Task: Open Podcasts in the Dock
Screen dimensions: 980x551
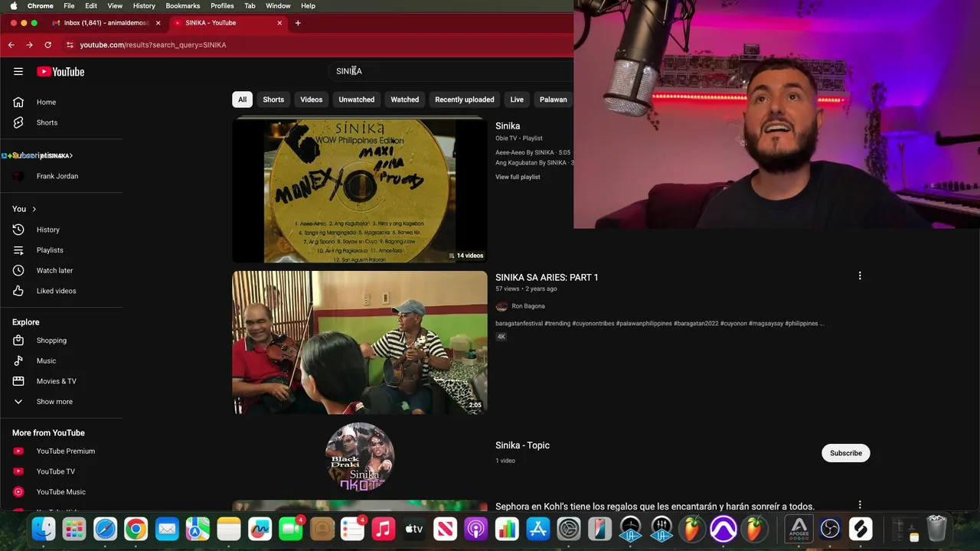Action: coord(476,529)
